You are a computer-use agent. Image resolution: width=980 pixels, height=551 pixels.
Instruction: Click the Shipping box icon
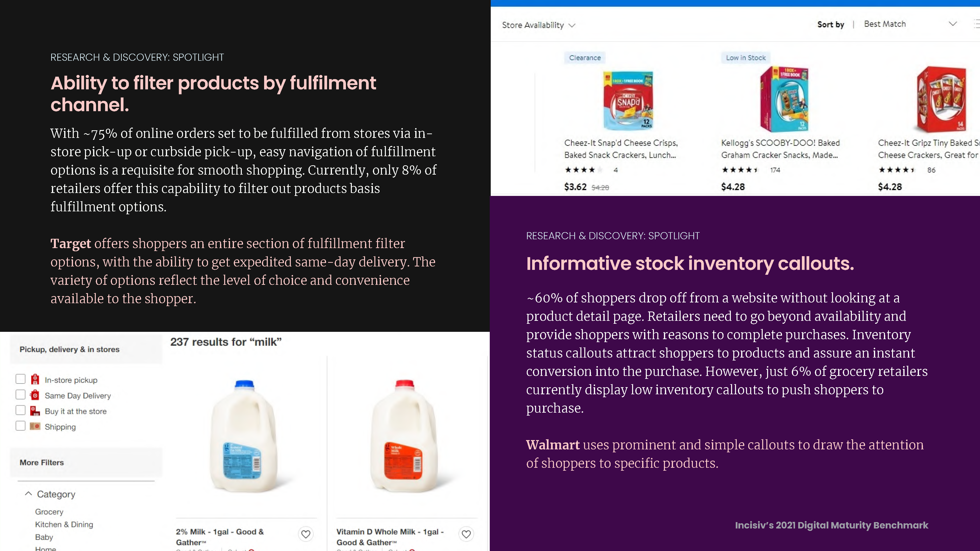coord(35,426)
